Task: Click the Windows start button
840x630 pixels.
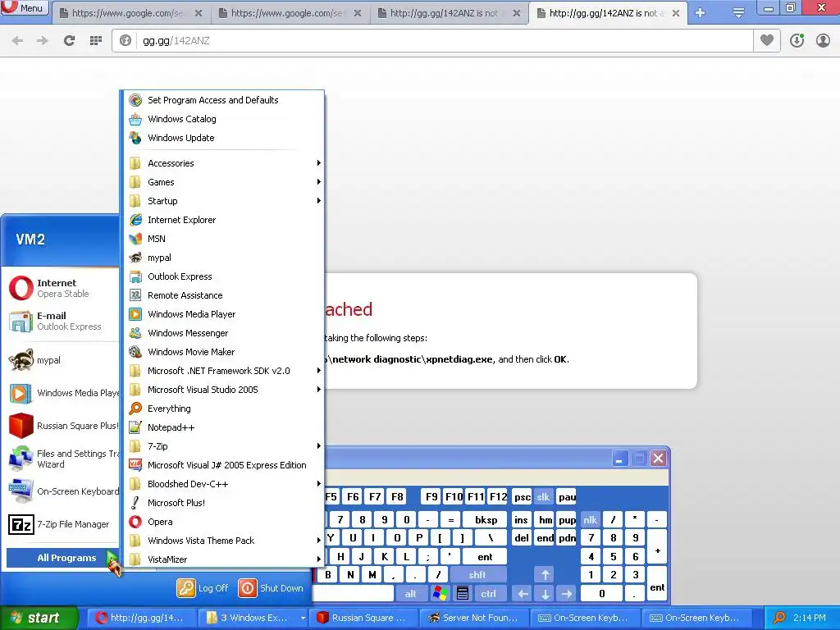Action: [39, 618]
